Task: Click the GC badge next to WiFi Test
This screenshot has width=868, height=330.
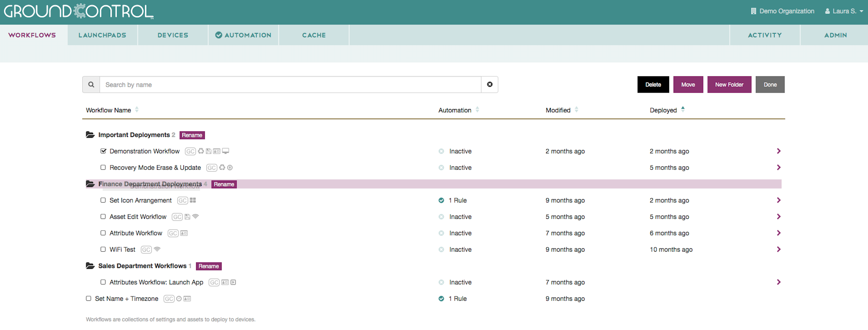Action: click(147, 250)
